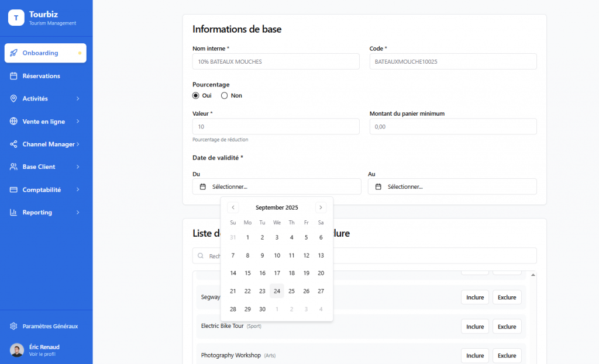The height and width of the screenshot is (364, 599).
Task: Click the Paramètres Généraux gear icon
Action: tap(13, 326)
